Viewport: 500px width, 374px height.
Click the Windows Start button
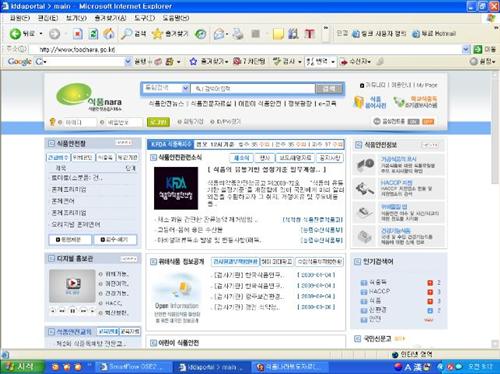click(x=22, y=367)
